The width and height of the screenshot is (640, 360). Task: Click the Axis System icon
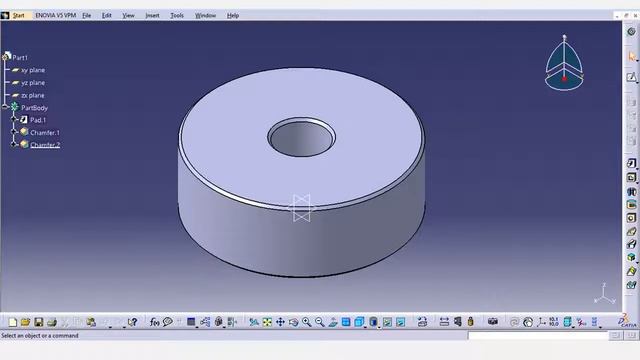541,322
